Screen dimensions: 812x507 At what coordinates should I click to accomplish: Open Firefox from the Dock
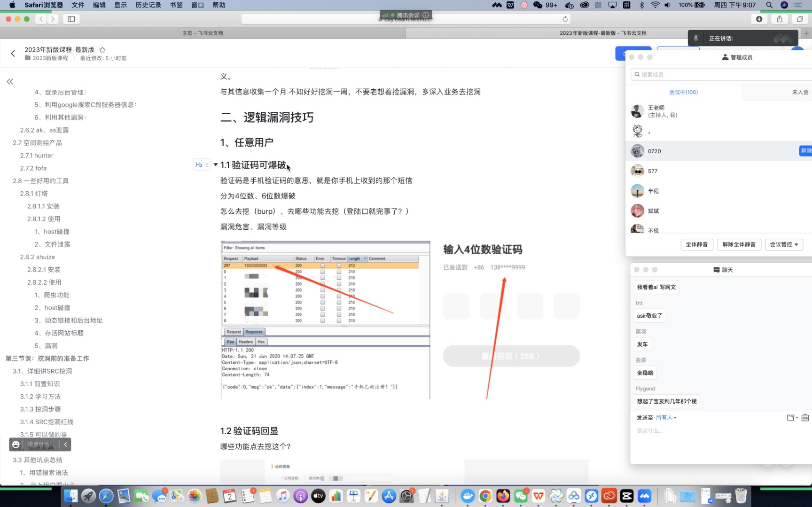point(503,496)
